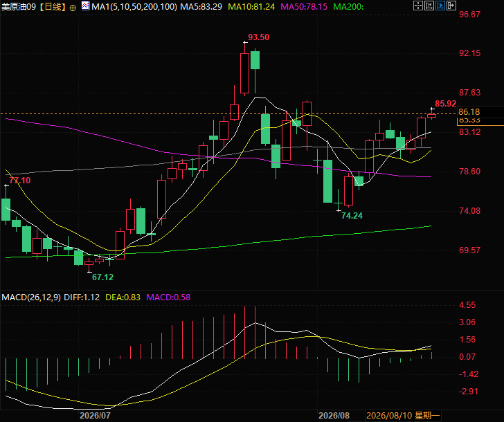Click the 4.55 MACD axis label

tap(467, 305)
